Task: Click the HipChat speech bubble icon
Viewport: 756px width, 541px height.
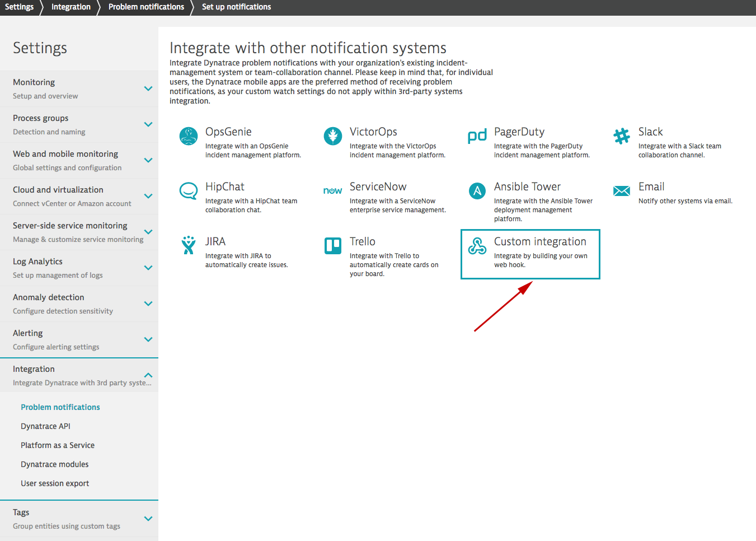Action: click(x=189, y=191)
